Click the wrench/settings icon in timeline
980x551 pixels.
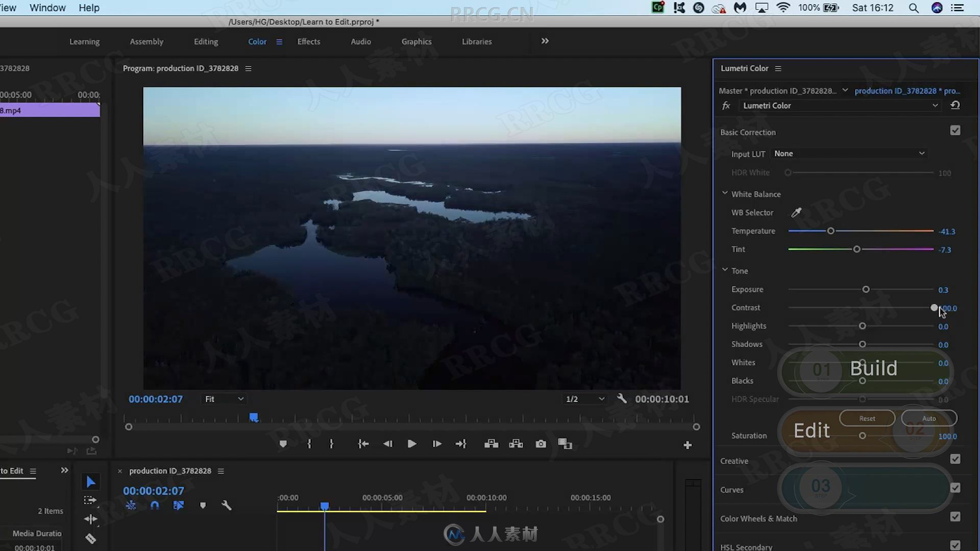[x=227, y=505]
